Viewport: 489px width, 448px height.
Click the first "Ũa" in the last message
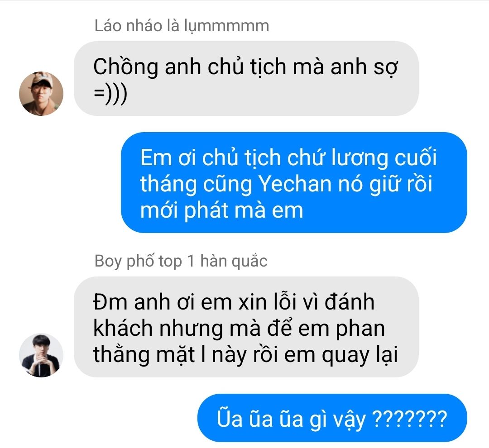point(230,419)
